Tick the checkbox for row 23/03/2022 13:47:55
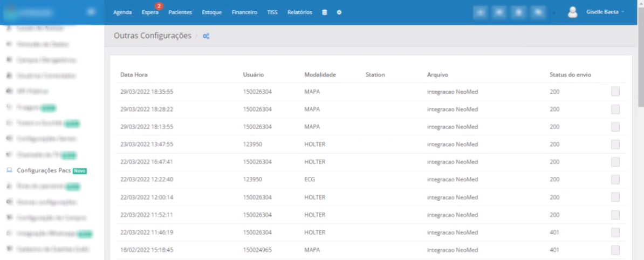Viewport: 644px width, 260px height. (615, 145)
